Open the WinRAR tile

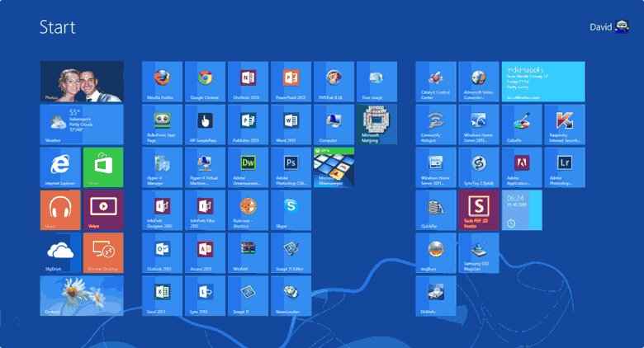(x=248, y=253)
